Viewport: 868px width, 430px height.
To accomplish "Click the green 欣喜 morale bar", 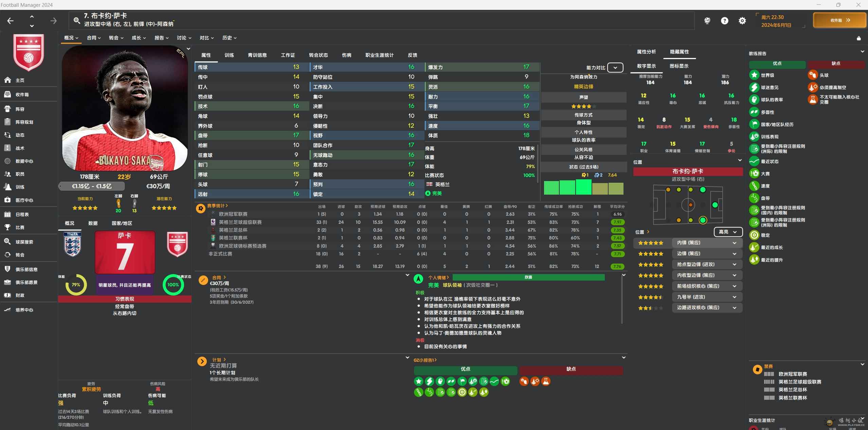I will (528, 277).
